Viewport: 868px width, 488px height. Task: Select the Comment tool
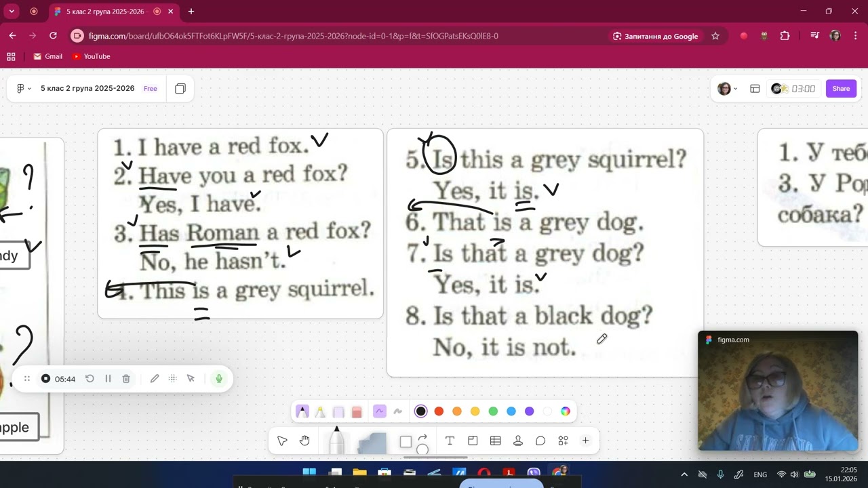(540, 441)
